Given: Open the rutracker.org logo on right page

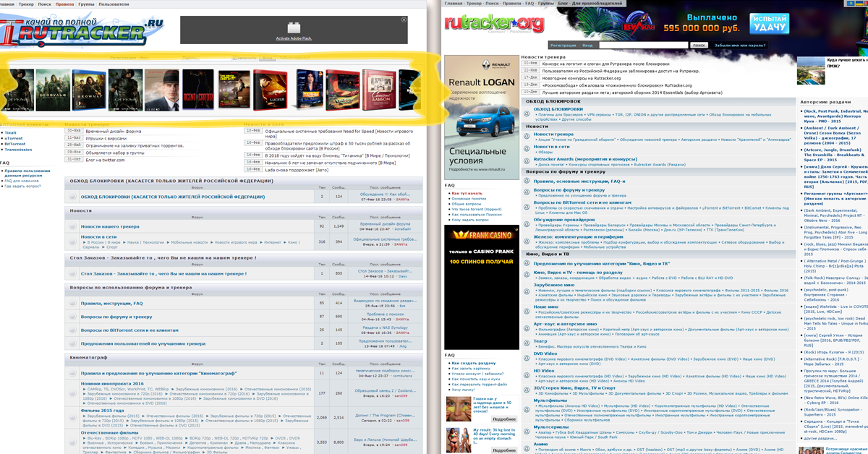Looking at the screenshot, I should [493, 25].
